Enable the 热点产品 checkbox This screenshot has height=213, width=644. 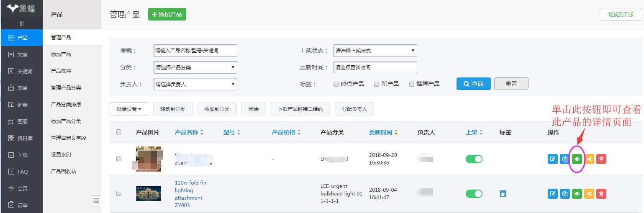336,84
